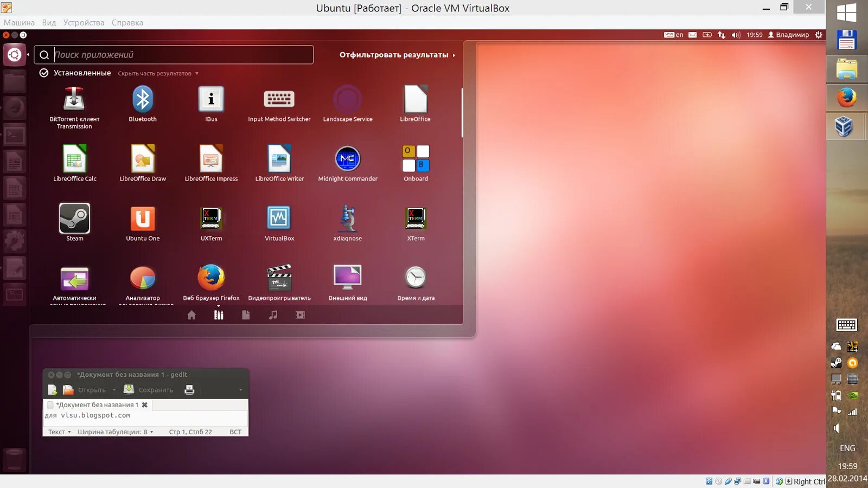868x488 pixels.
Task: Open the system gear menu in Ubuntu panel
Action: pyautogui.click(x=819, y=35)
